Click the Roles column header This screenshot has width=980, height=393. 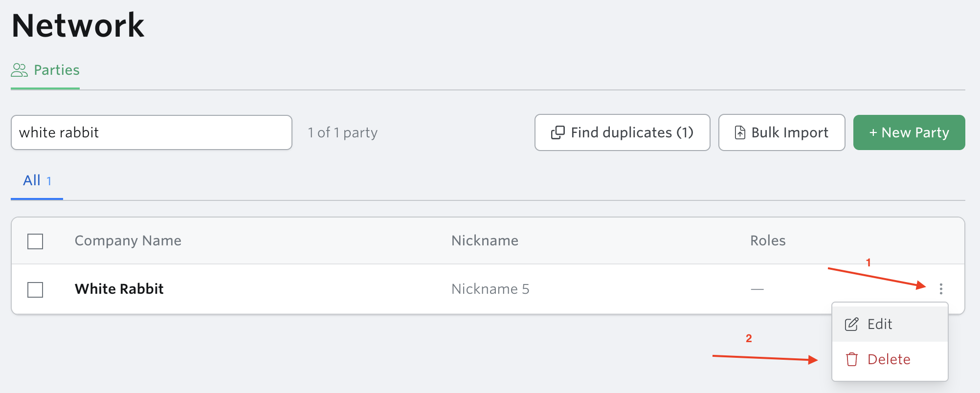[768, 240]
